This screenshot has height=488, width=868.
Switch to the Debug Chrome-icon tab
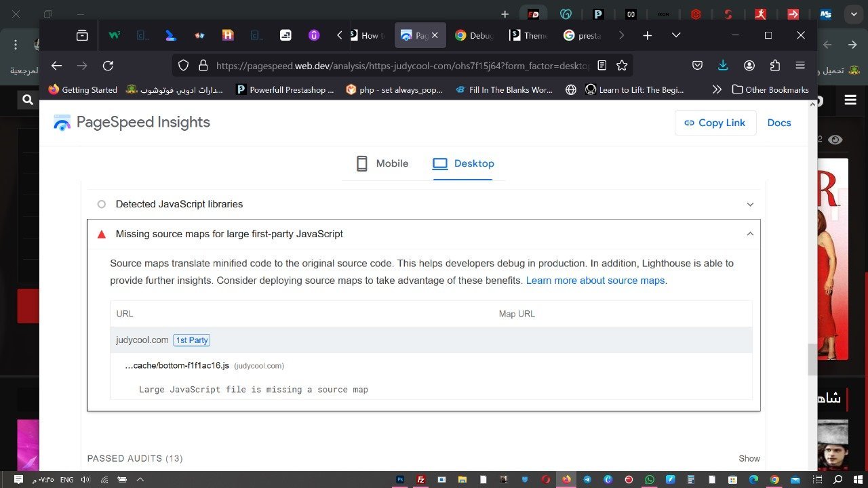point(475,35)
